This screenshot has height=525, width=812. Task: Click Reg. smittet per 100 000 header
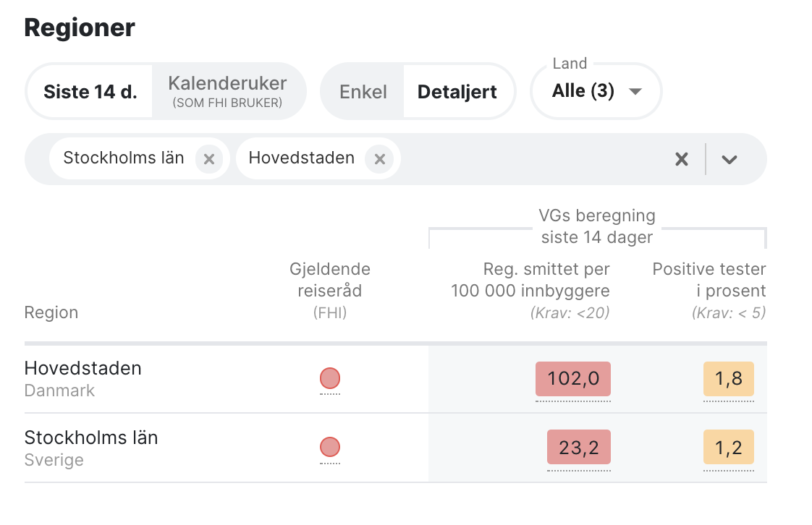coord(530,280)
